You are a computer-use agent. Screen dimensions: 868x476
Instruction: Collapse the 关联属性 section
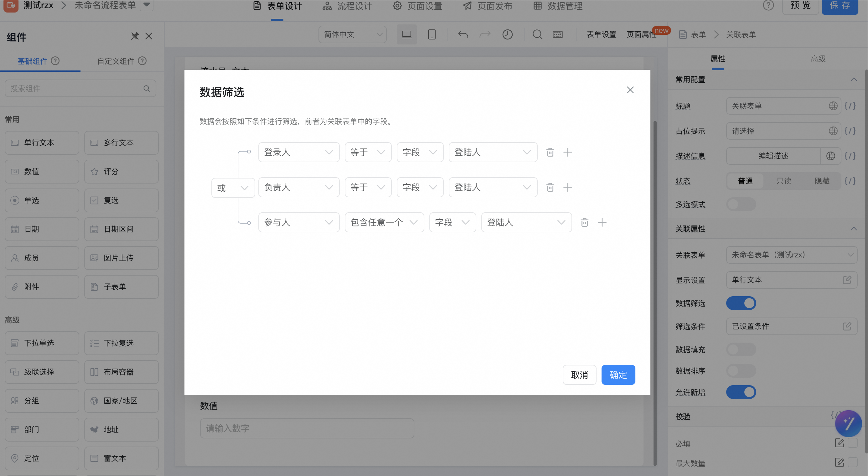pyautogui.click(x=854, y=229)
